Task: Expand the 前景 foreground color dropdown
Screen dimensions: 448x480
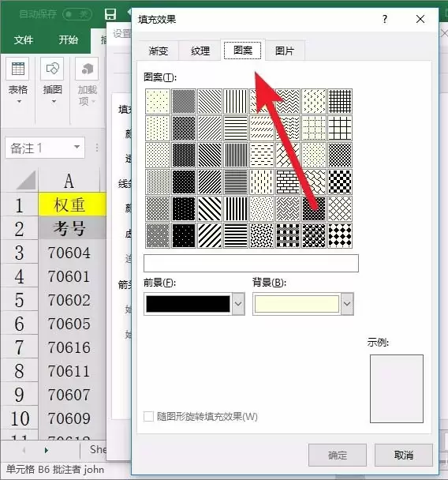Action: tap(238, 304)
